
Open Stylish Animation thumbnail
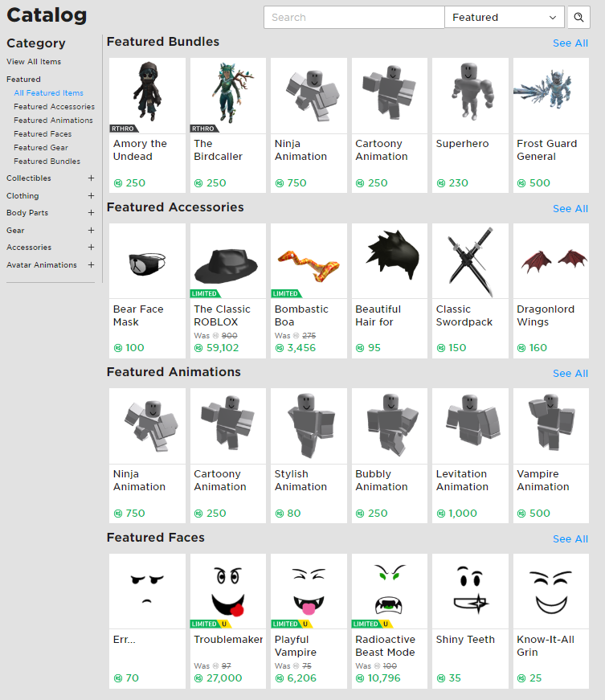click(x=309, y=426)
